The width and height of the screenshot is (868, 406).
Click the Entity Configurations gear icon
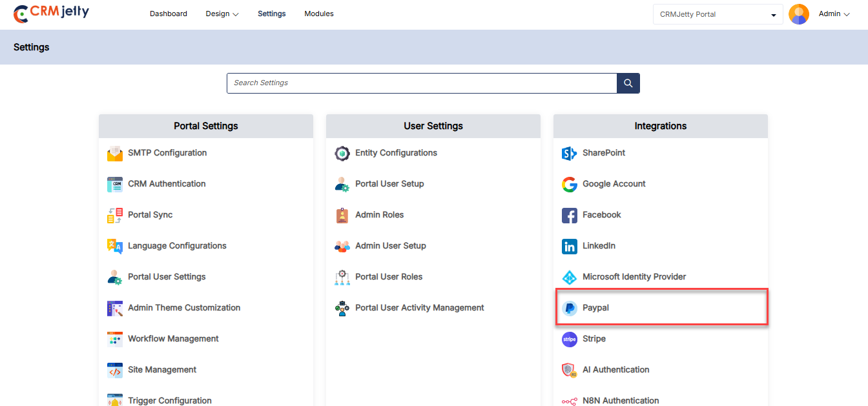point(342,153)
